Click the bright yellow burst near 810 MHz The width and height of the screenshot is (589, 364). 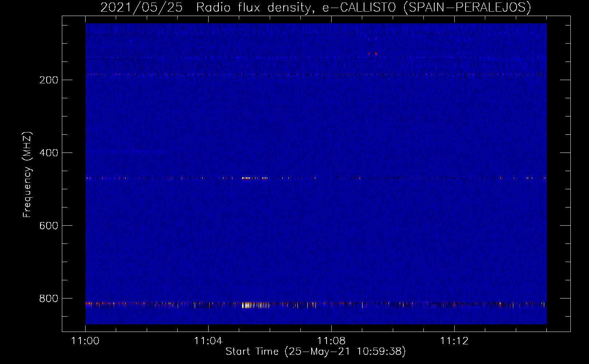pyautogui.click(x=256, y=305)
